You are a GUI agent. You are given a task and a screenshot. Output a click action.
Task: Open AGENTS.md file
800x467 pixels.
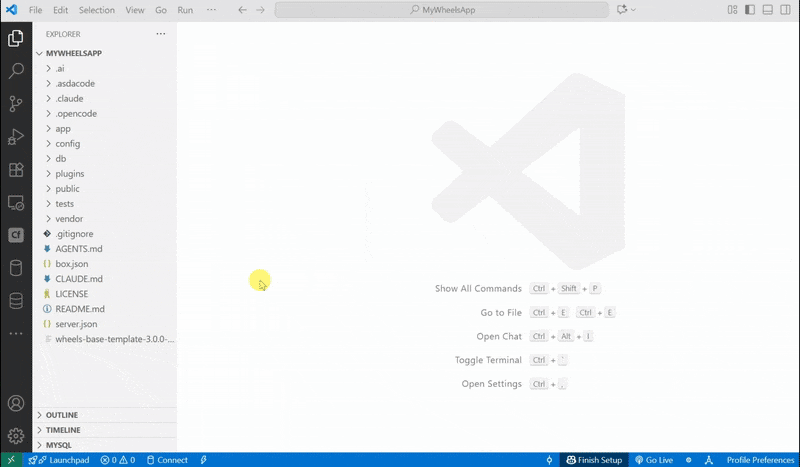(x=105, y=249)
